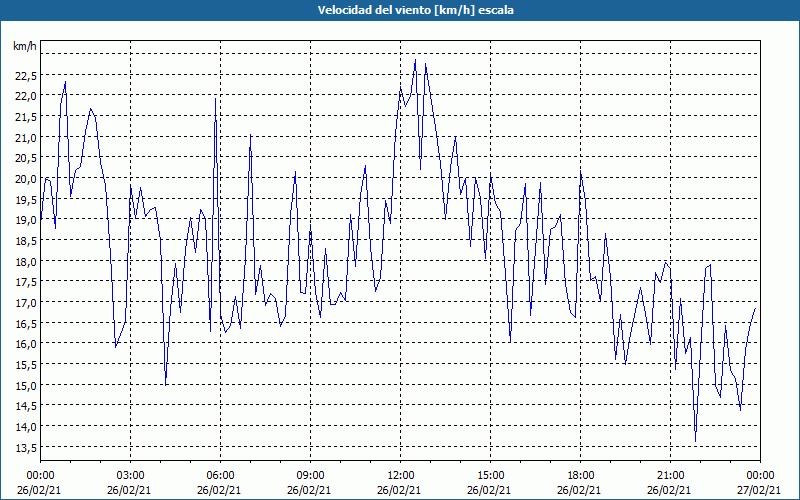Image resolution: width=800 pixels, height=500 pixels.
Task: Click the 15:00 time axis label
Action: pyautogui.click(x=490, y=476)
